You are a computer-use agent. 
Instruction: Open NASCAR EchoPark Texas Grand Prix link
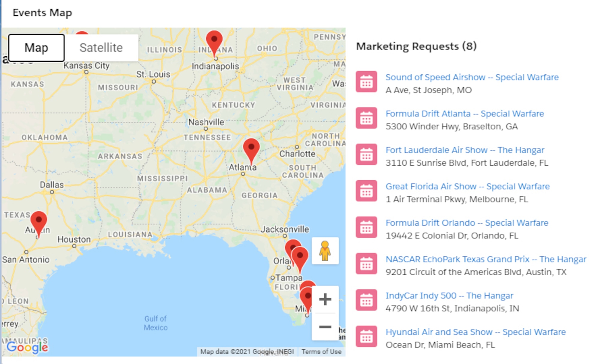click(x=486, y=259)
